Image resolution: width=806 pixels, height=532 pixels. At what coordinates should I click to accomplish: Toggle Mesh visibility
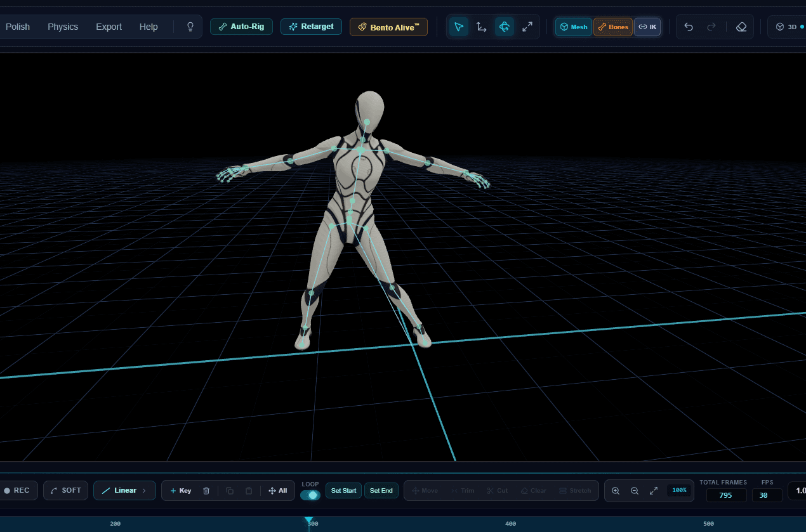[x=574, y=27]
